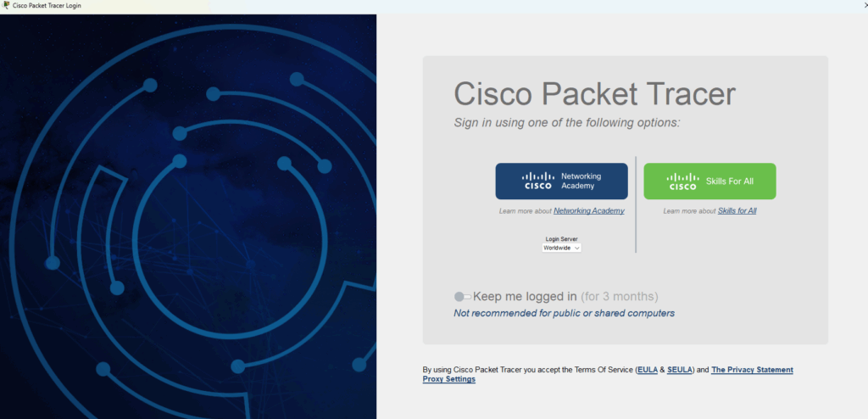Expand the Login Server dropdown arrow
The height and width of the screenshot is (419, 868).
[x=577, y=248]
